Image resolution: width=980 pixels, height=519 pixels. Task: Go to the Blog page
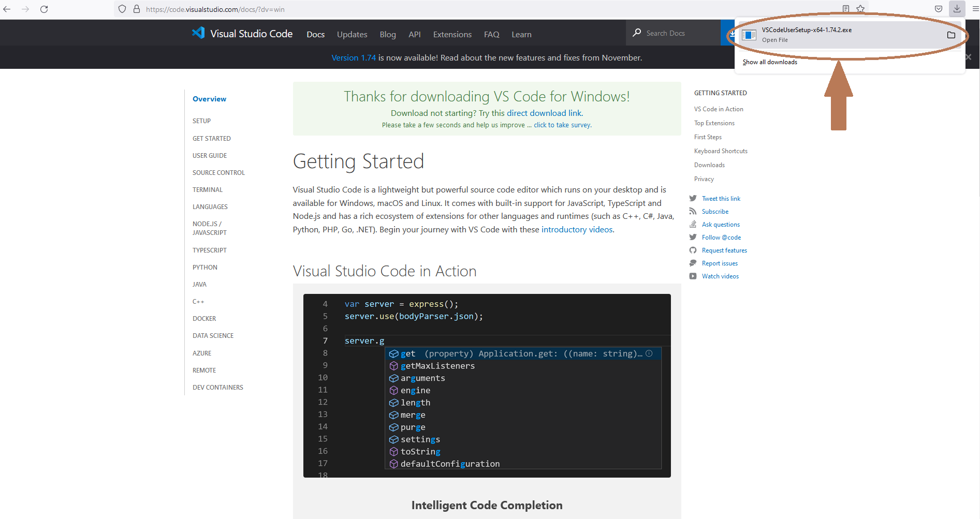click(x=388, y=34)
